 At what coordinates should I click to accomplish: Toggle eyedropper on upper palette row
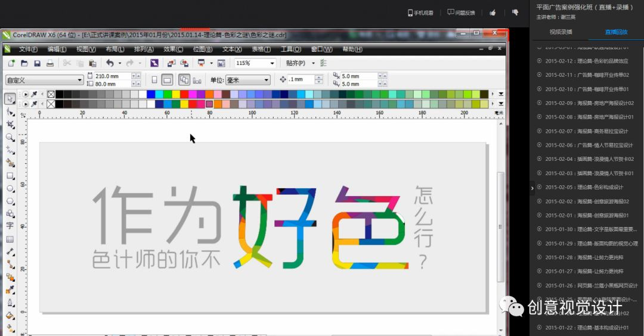(34, 94)
